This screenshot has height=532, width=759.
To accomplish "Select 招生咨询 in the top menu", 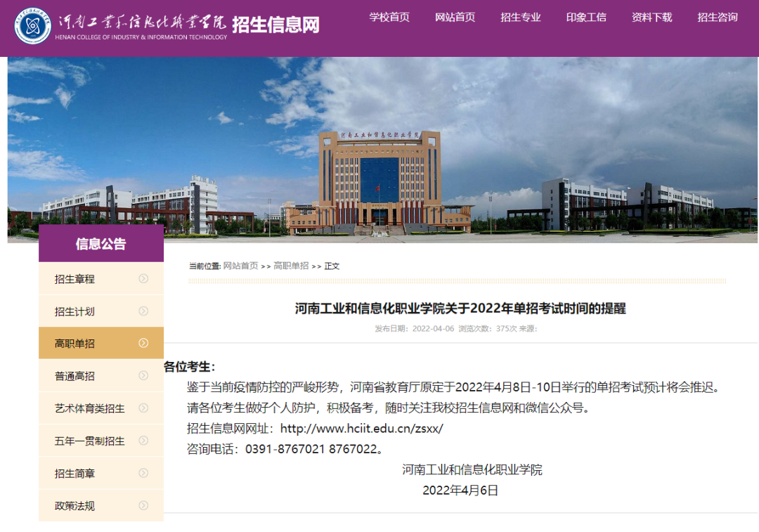I will [718, 17].
